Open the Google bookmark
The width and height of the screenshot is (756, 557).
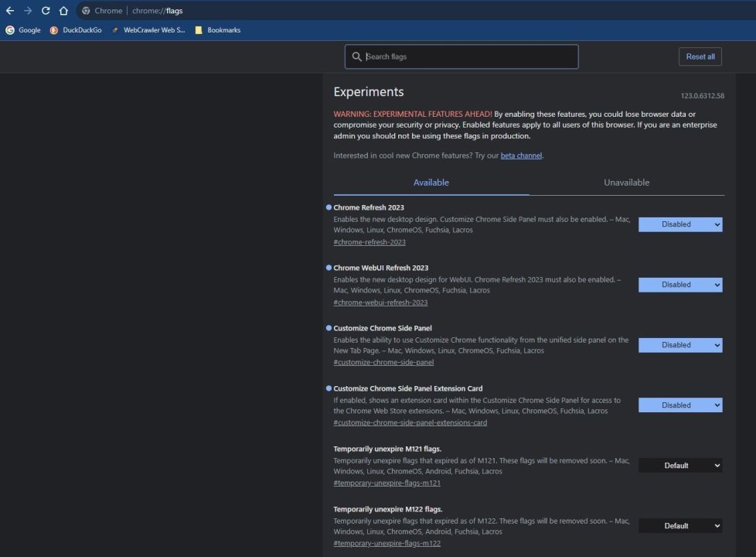coord(23,30)
